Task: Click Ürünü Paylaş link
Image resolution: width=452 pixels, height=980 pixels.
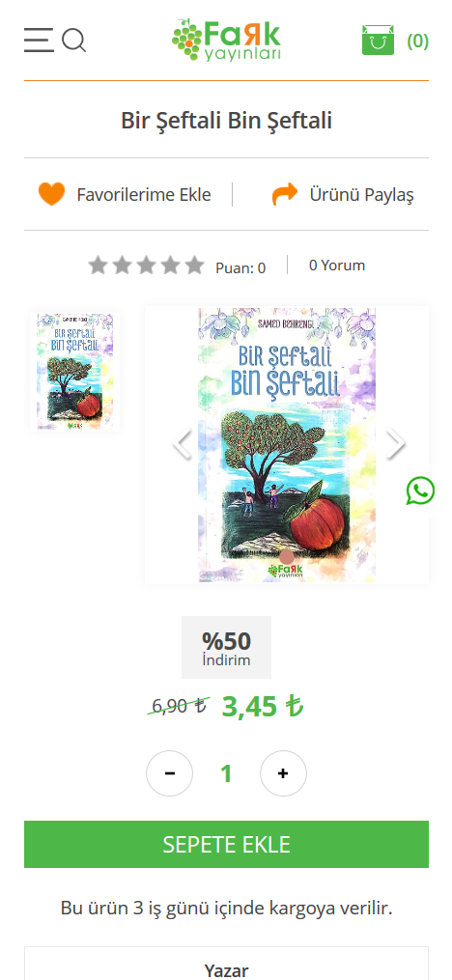Action: point(361,194)
